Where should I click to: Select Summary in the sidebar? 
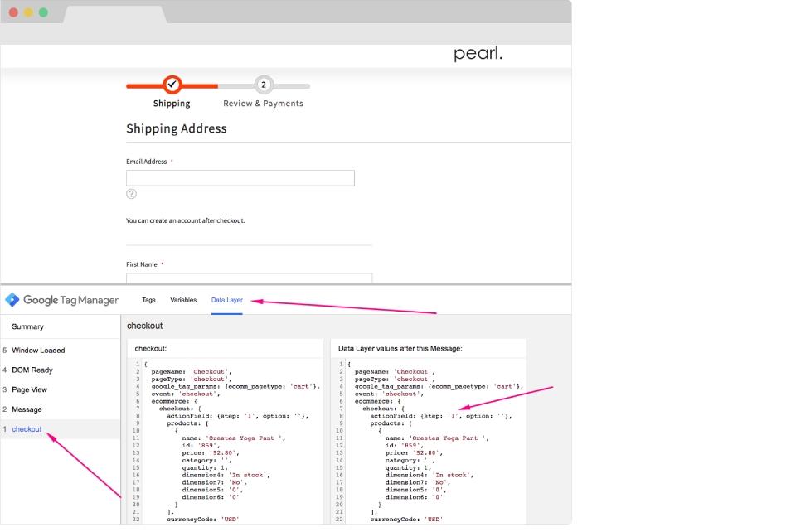coord(27,326)
